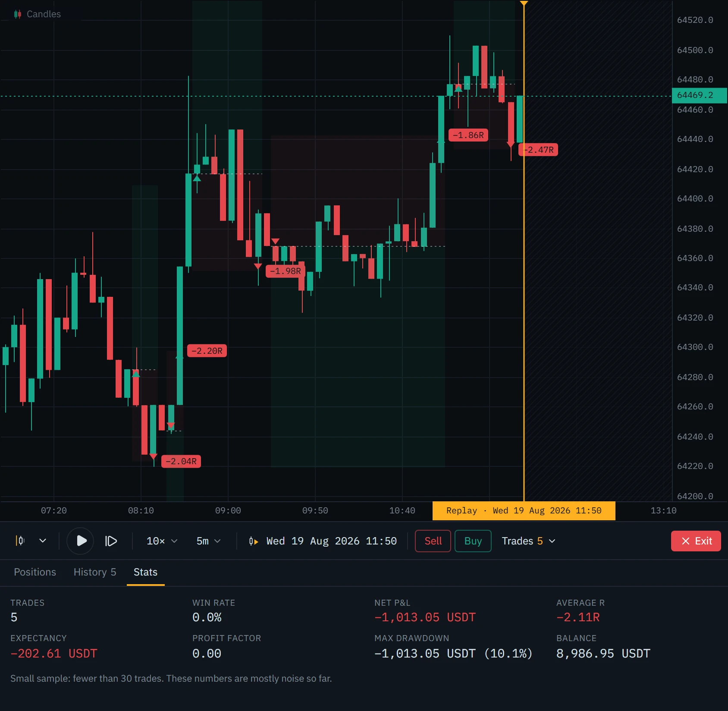Click the 10:40 time axis label

(402, 511)
